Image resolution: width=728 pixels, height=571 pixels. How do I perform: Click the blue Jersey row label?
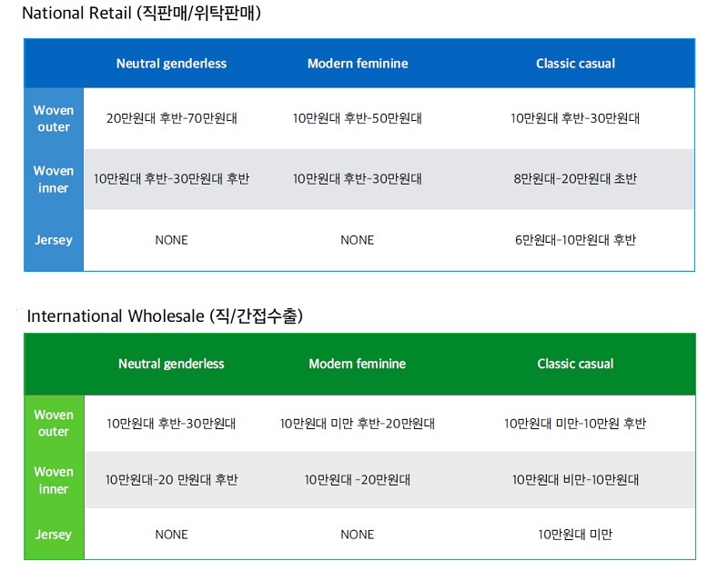click(x=54, y=240)
